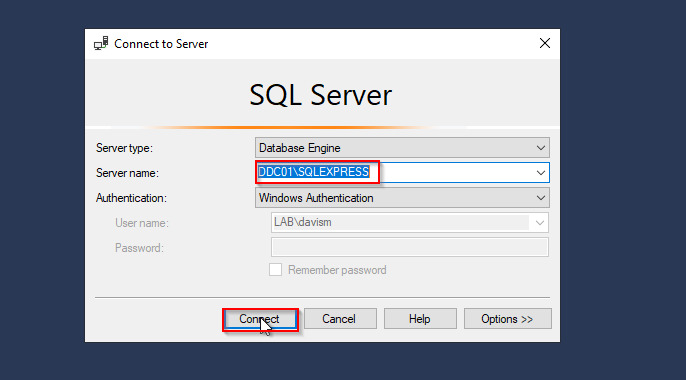This screenshot has height=380, width=686.
Task: Open Help for the connection dialog
Action: 420,319
